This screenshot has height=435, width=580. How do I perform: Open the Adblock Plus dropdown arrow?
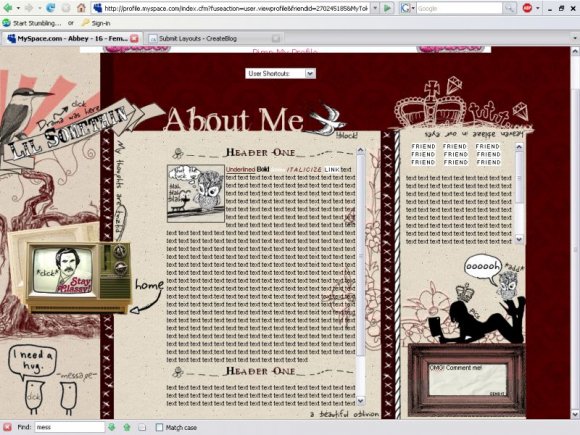(537, 8)
